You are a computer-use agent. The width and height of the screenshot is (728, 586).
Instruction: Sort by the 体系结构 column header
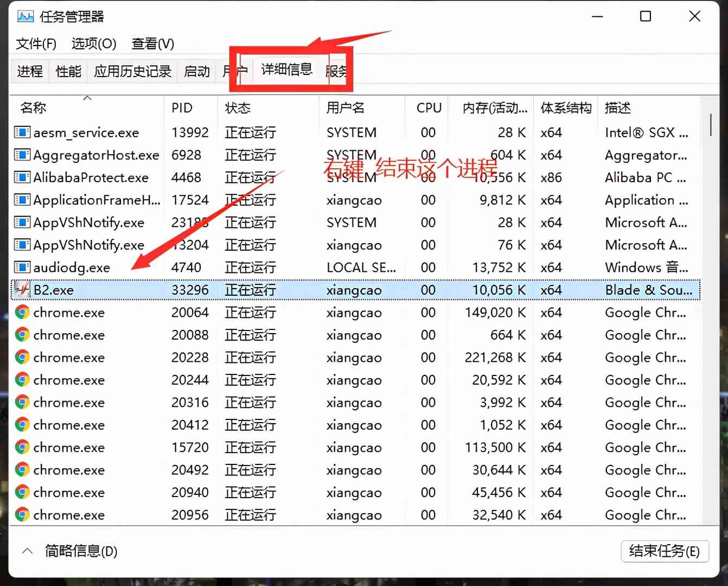(566, 108)
